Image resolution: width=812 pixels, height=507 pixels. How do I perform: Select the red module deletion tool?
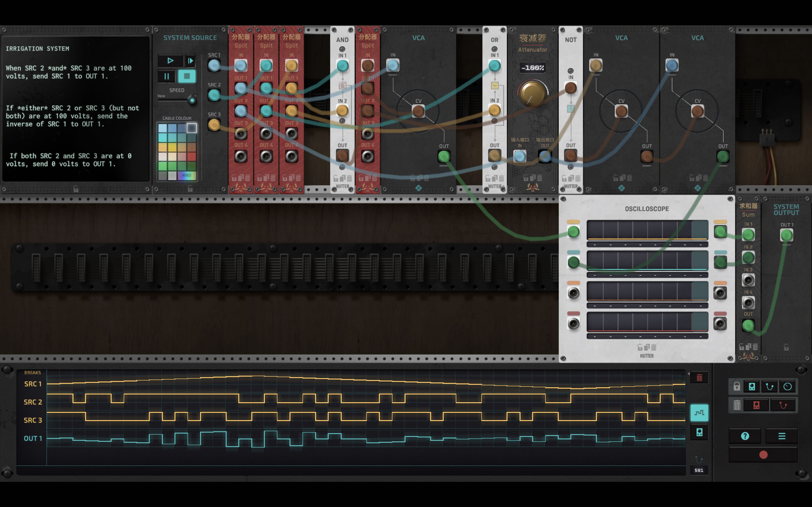(x=756, y=405)
